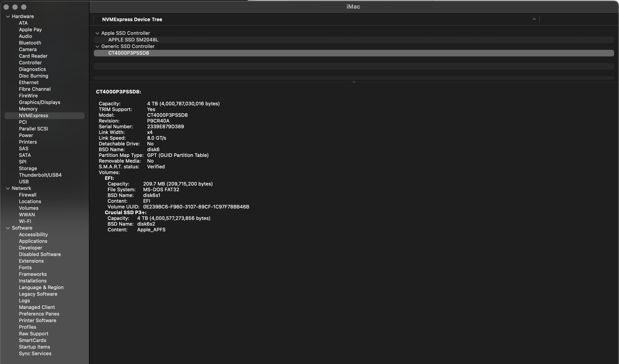The width and height of the screenshot is (619, 364).
Task: Click the pane splitter divider dot
Action: point(354,82)
